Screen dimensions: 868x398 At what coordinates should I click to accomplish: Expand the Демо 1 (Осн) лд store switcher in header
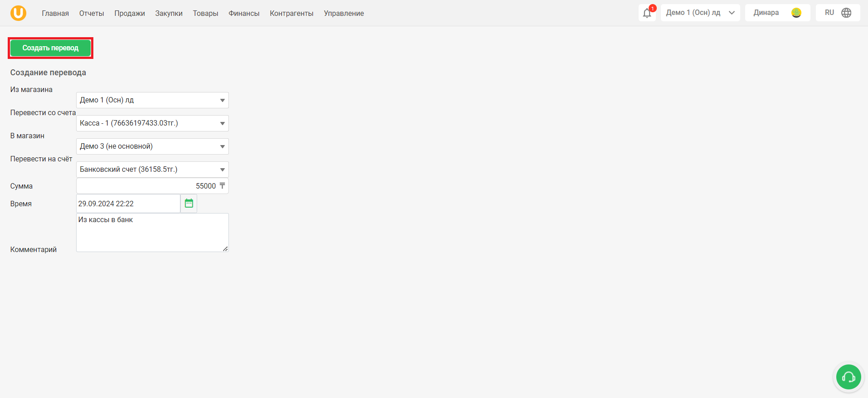point(700,13)
